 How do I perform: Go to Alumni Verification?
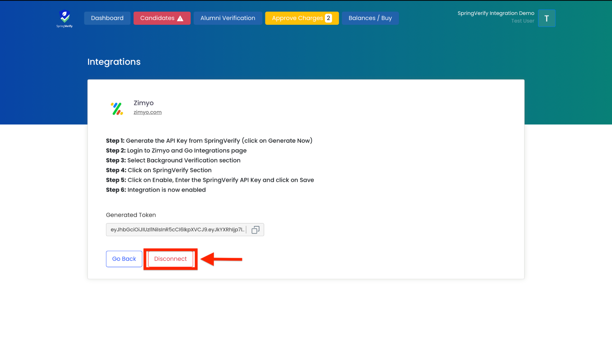coord(227,18)
